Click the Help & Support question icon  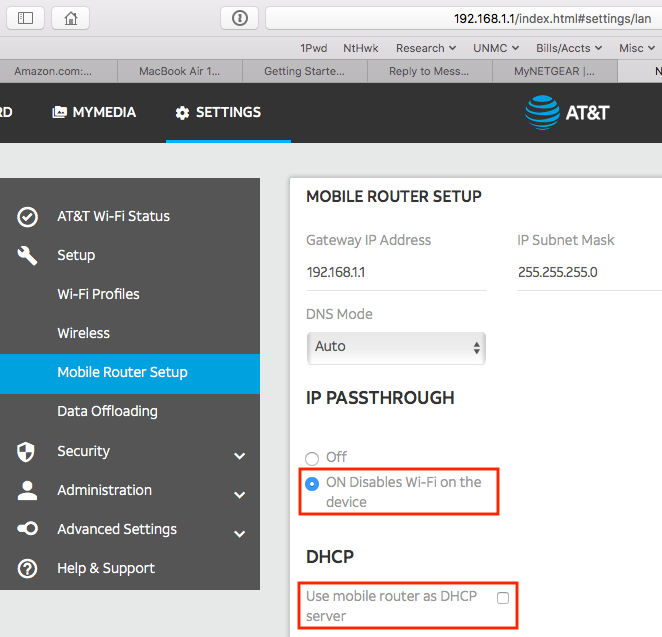(x=28, y=568)
